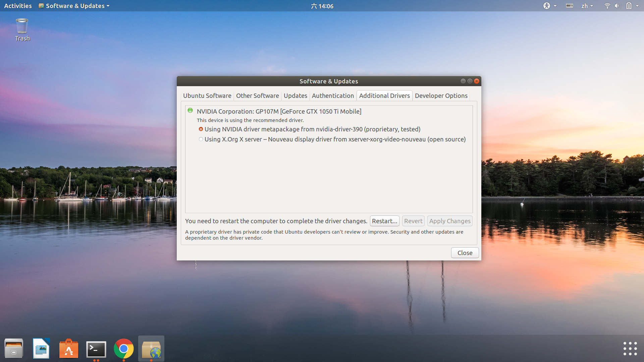
Task: Select NVIDIA driver 390 proprietary option
Action: (201, 129)
